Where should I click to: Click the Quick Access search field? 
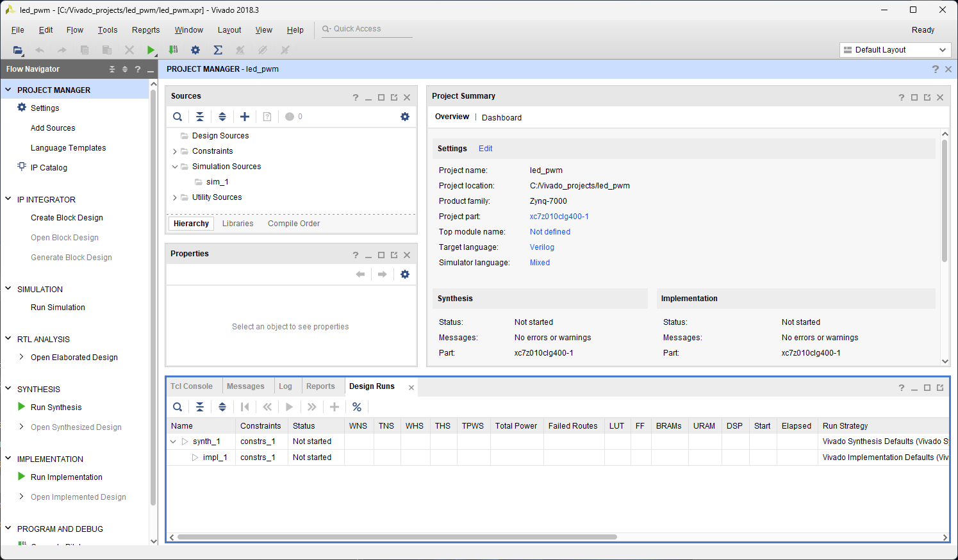click(x=367, y=29)
